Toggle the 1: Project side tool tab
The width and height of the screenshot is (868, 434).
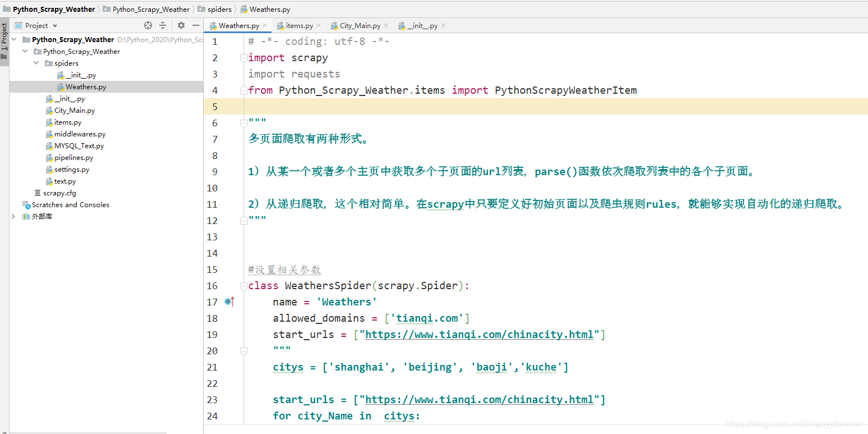(4, 42)
